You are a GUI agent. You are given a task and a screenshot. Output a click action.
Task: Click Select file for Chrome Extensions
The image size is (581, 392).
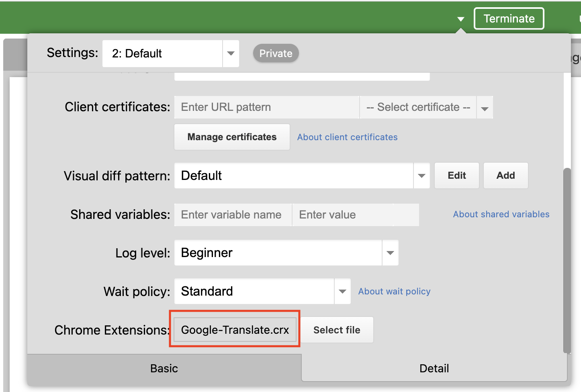(337, 330)
